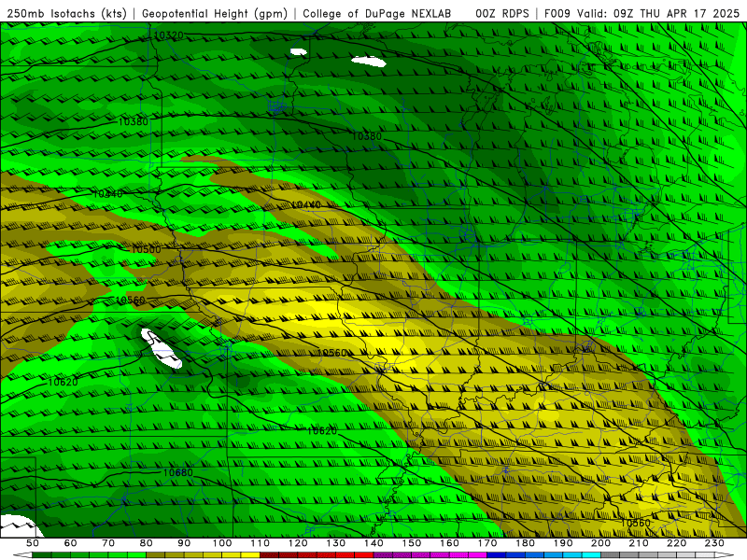Click the '00Z RDPS' model run label
The image size is (747, 560).
[x=502, y=14]
